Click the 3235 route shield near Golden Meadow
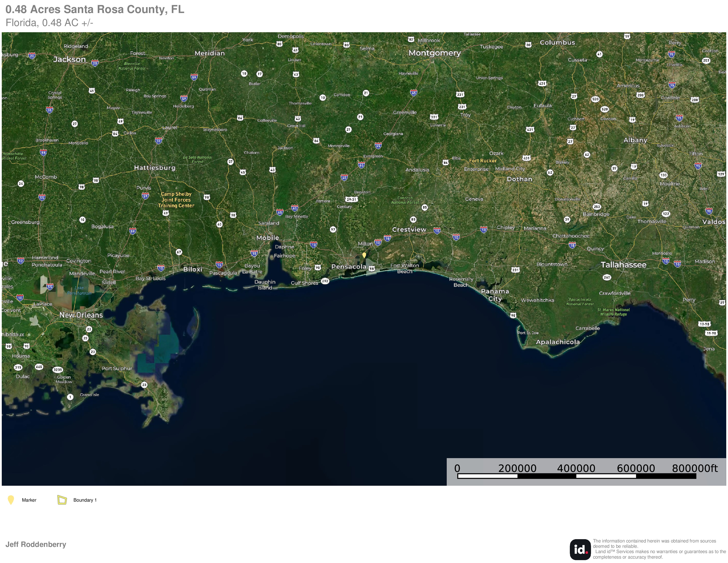This screenshot has height=563, width=728. click(58, 370)
